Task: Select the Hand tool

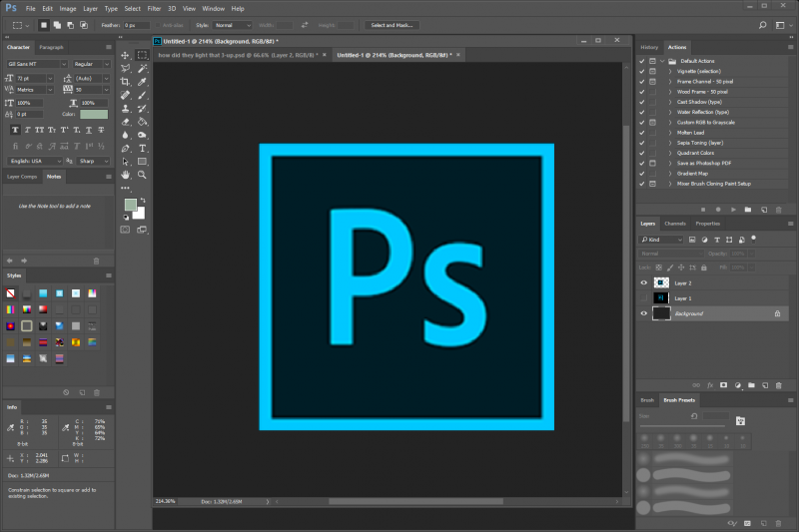Action: (x=125, y=174)
